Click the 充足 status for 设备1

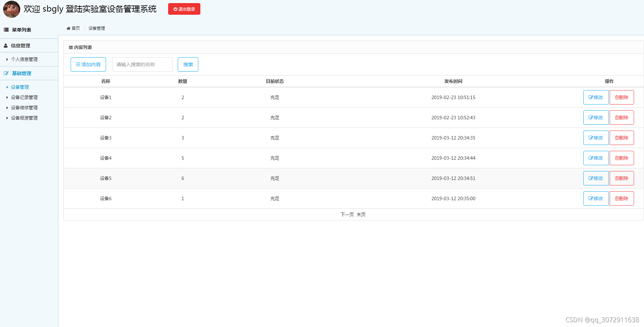(275, 97)
